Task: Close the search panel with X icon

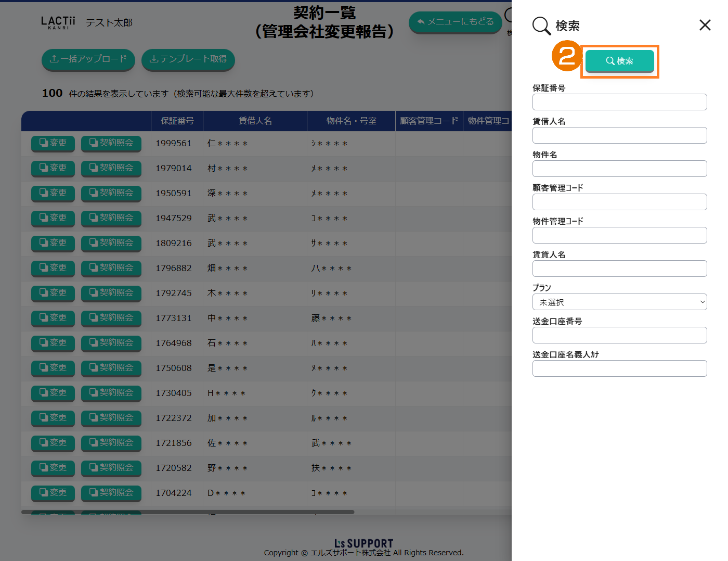Action: tap(705, 25)
